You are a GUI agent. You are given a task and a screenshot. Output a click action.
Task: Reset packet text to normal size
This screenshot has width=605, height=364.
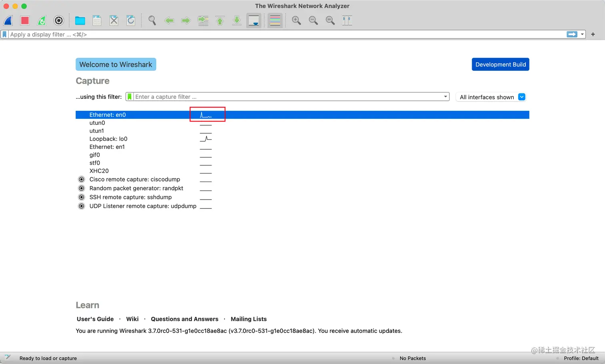click(330, 20)
